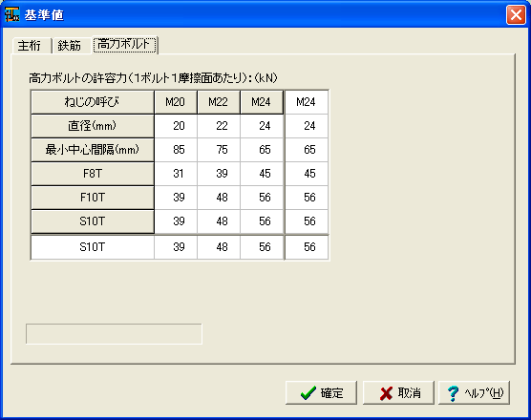Open the 鉄筋 tab
Viewport: 531px width, 420px height.
(x=71, y=46)
